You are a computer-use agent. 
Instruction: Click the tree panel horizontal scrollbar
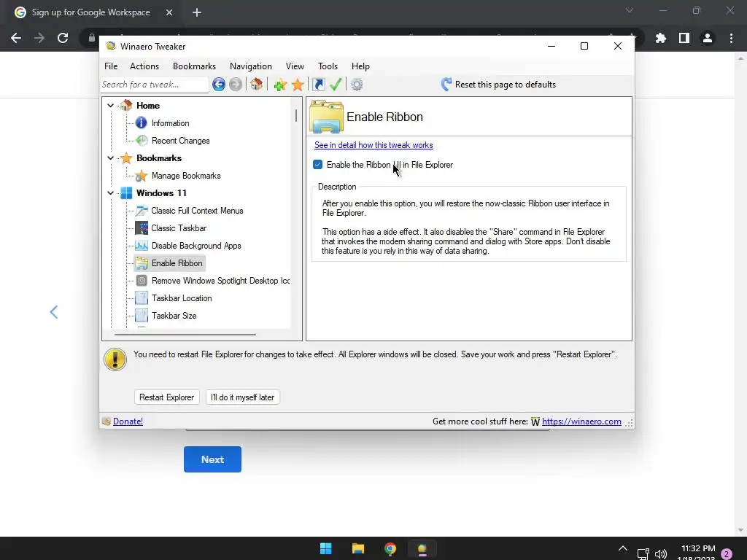[185, 334]
